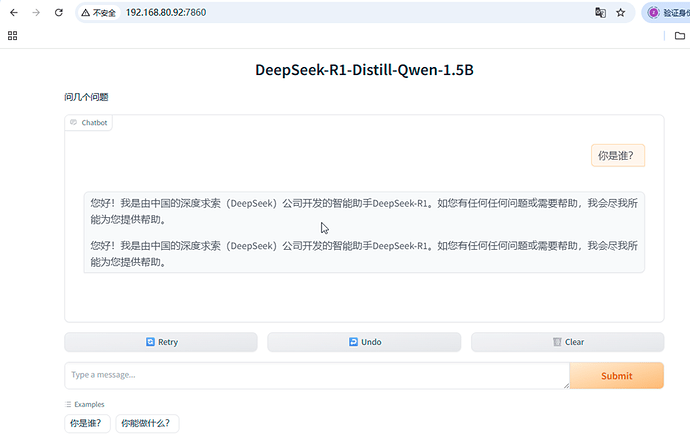690x439 pixels.
Task: Open the apps grid in bookmarks bar
Action: 13,35
